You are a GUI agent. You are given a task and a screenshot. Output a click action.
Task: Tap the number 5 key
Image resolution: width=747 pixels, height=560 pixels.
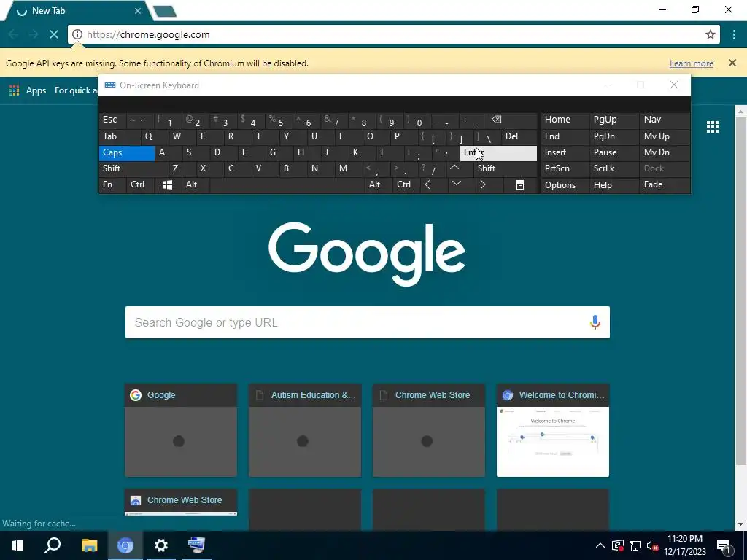pyautogui.click(x=279, y=120)
